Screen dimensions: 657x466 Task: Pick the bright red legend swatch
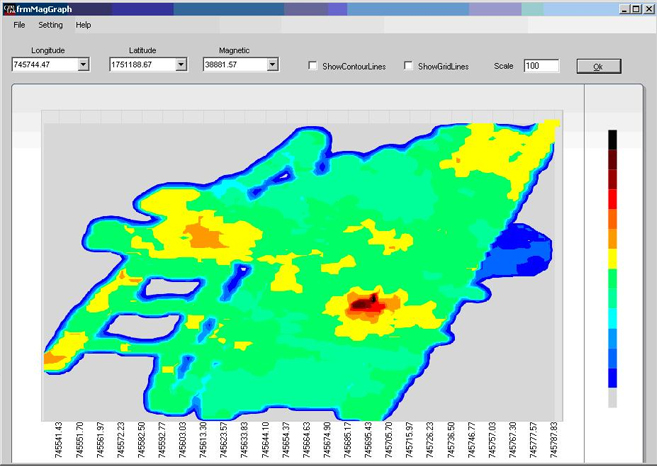click(613, 198)
